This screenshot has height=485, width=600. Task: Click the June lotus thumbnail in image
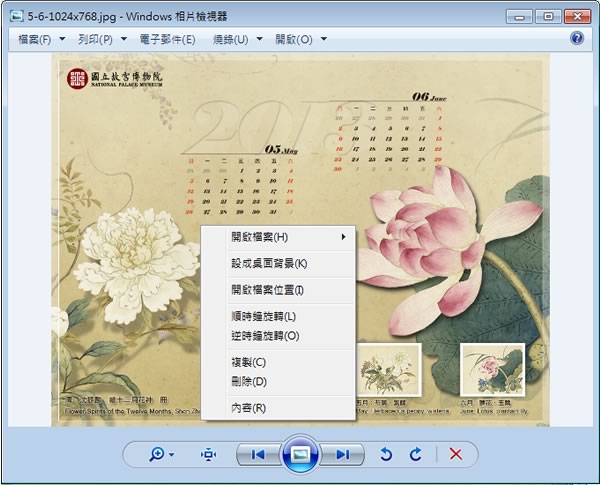[x=493, y=370]
